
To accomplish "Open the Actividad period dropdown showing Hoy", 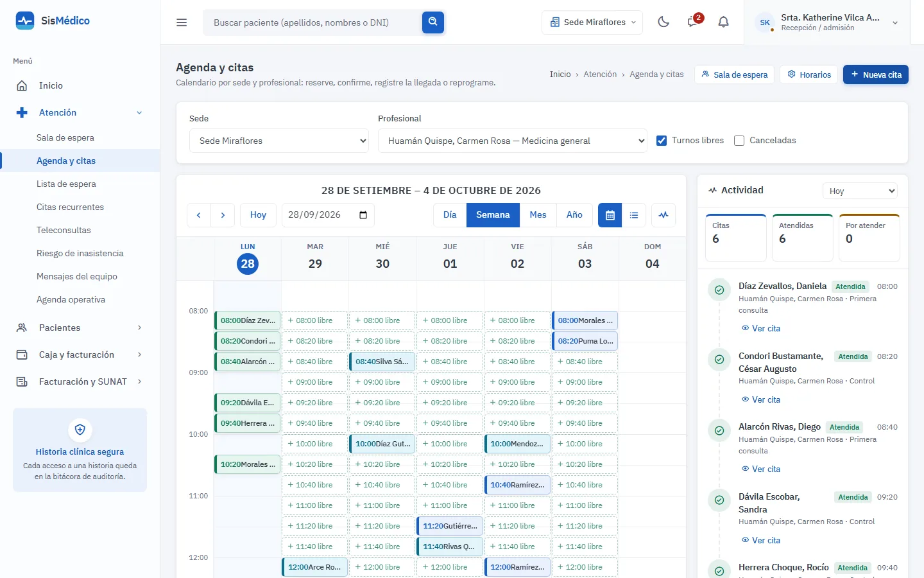I will [x=860, y=191].
